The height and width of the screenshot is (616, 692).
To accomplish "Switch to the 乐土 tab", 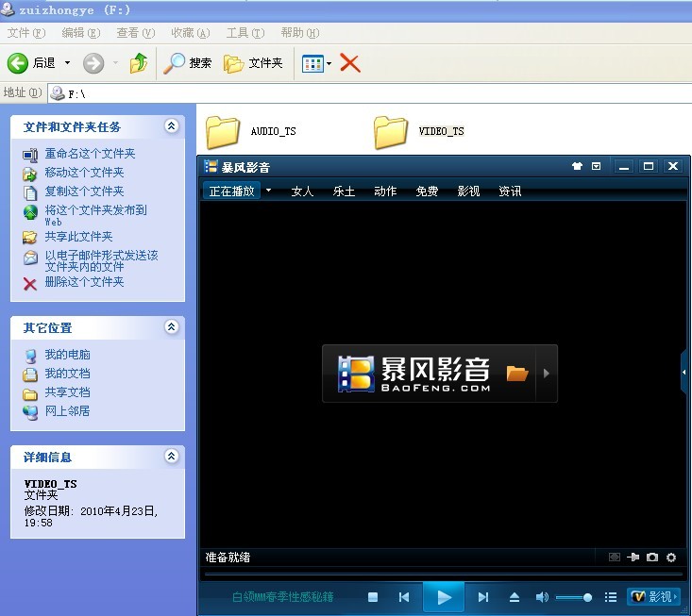I will click(344, 191).
